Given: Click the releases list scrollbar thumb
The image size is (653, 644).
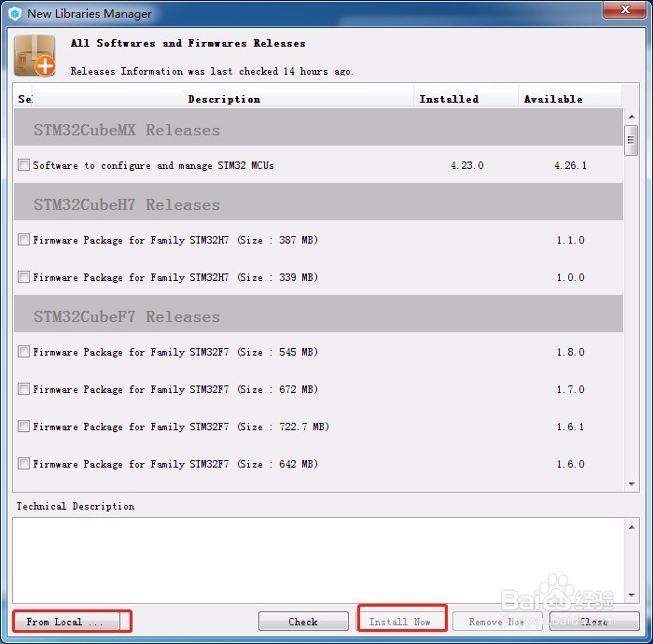Looking at the screenshot, I should [x=632, y=140].
